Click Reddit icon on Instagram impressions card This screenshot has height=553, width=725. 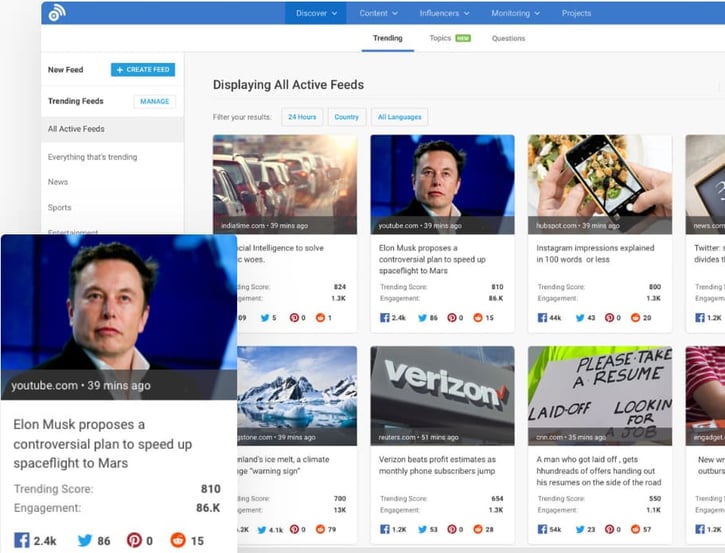tap(636, 318)
